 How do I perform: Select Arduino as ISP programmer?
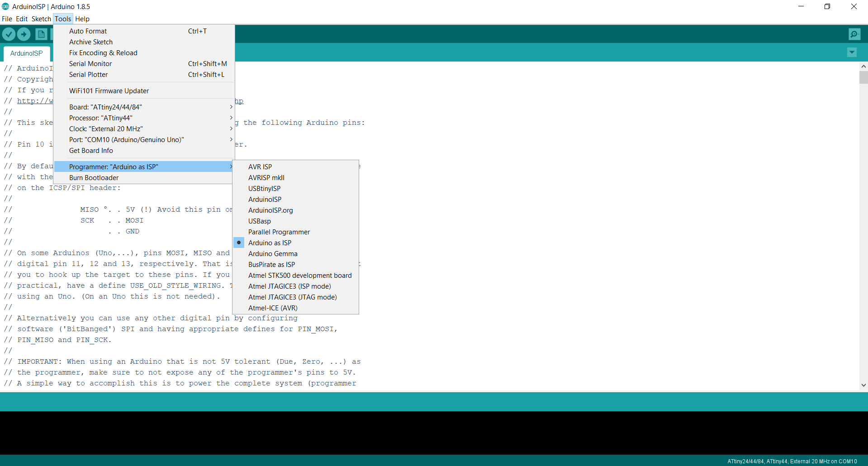[x=296, y=243]
